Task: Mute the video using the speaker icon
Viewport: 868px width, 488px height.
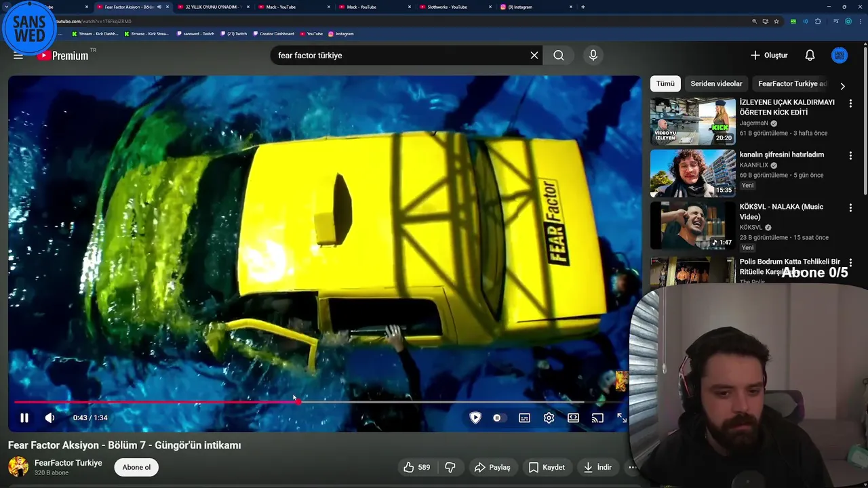Action: pos(50,418)
